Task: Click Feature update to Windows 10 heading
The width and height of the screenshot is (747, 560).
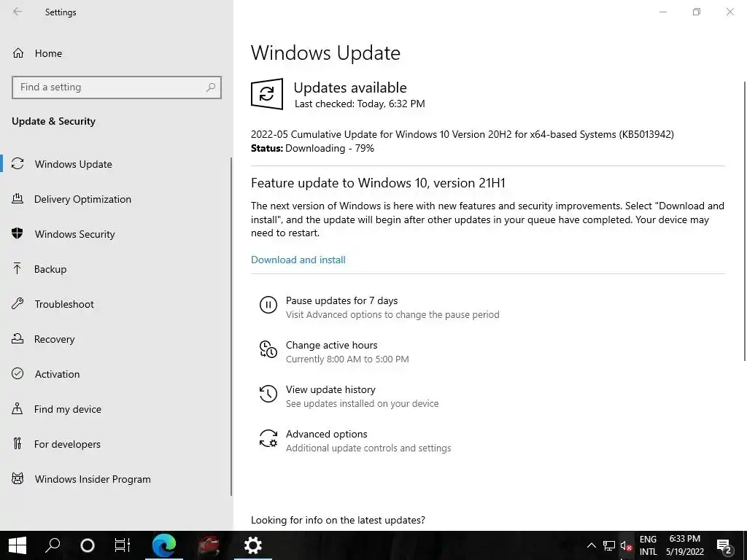Action: tap(378, 183)
